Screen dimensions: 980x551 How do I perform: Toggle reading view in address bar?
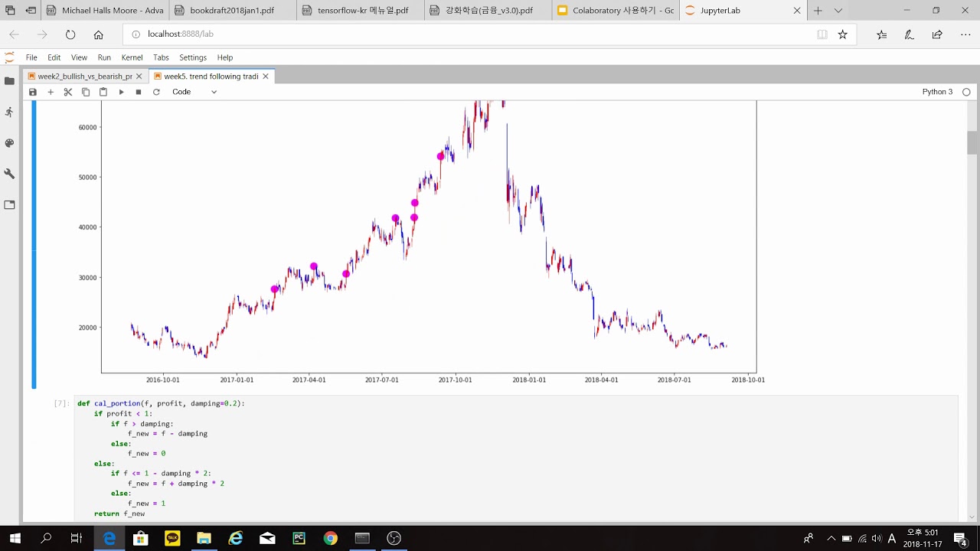822,34
